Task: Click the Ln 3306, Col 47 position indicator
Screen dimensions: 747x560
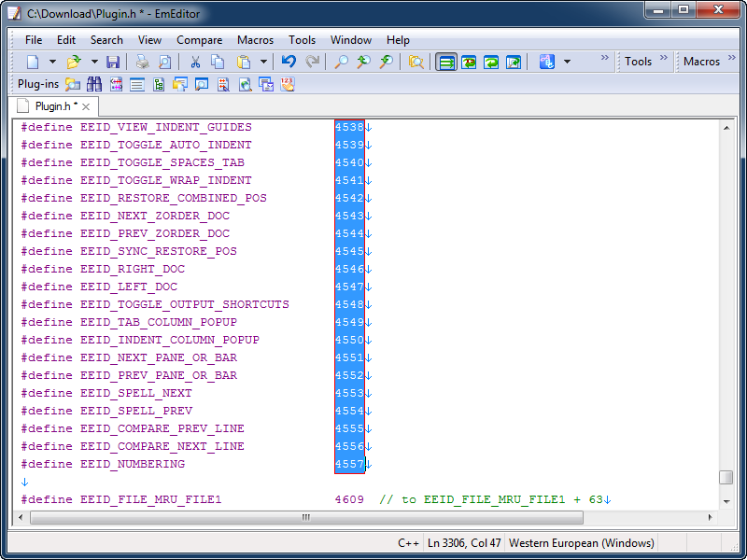Action: click(x=464, y=543)
